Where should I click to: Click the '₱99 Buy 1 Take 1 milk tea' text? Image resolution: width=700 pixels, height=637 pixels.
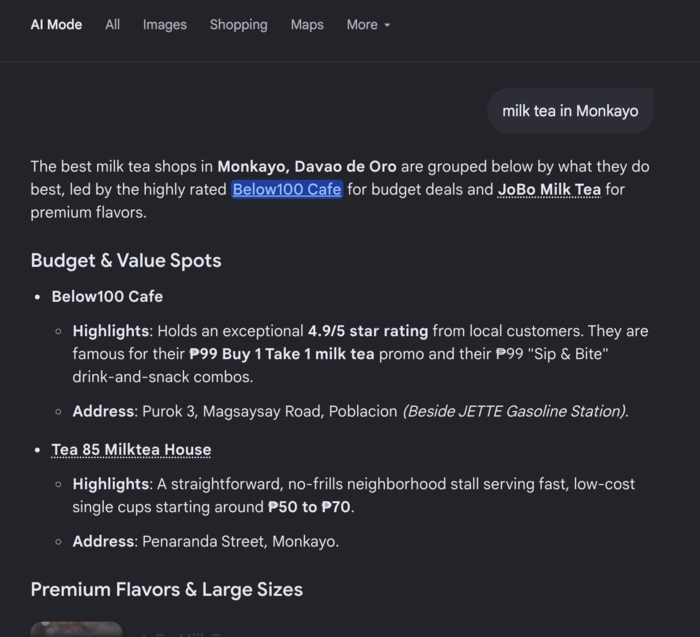[282, 354]
